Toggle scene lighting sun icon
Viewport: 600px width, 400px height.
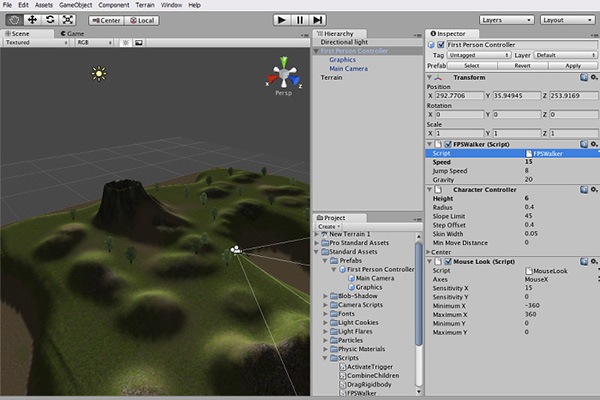coord(126,43)
